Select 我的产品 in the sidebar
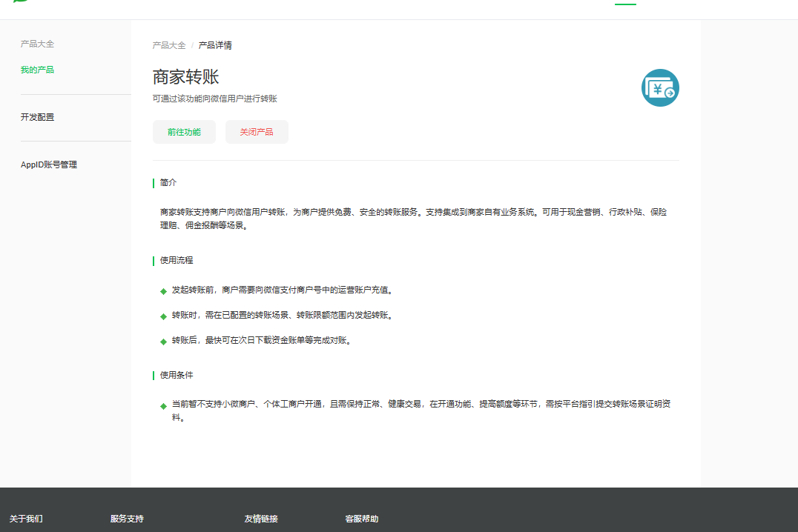 (x=37, y=70)
